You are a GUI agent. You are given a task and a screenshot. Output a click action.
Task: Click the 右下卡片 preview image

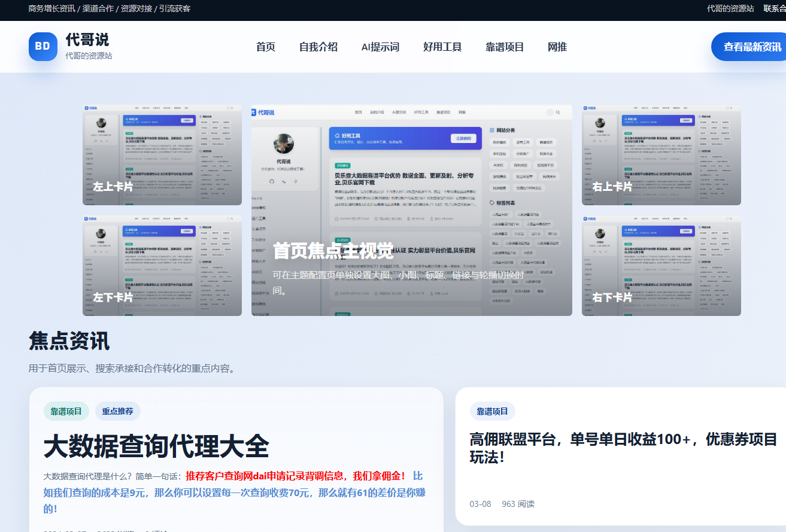click(x=661, y=265)
